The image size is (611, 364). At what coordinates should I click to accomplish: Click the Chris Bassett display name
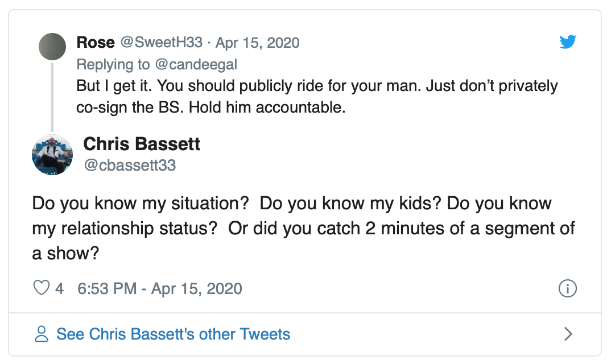pos(142,144)
